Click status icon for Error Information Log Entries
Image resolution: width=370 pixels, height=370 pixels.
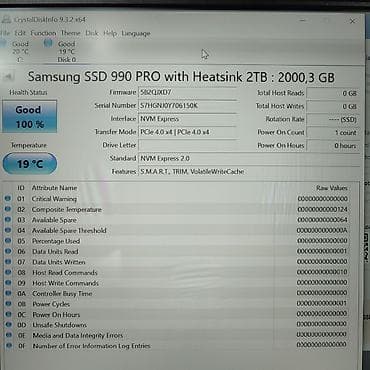tap(9, 346)
